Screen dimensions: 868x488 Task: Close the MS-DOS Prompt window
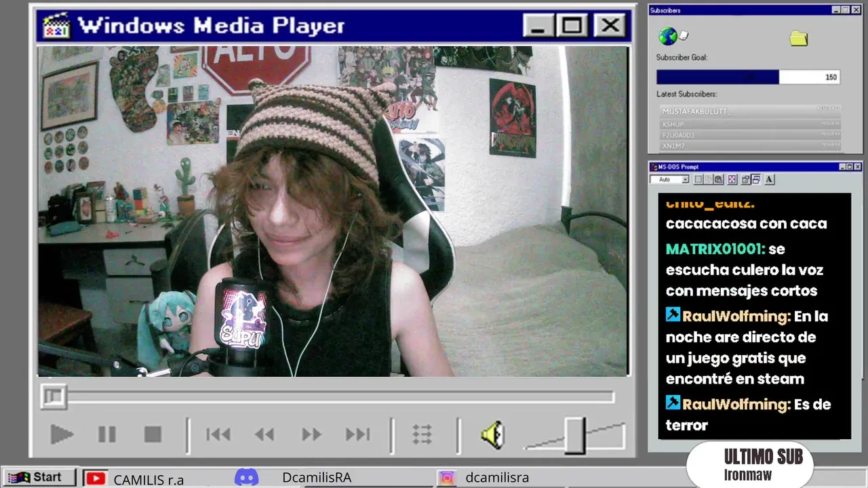point(857,167)
